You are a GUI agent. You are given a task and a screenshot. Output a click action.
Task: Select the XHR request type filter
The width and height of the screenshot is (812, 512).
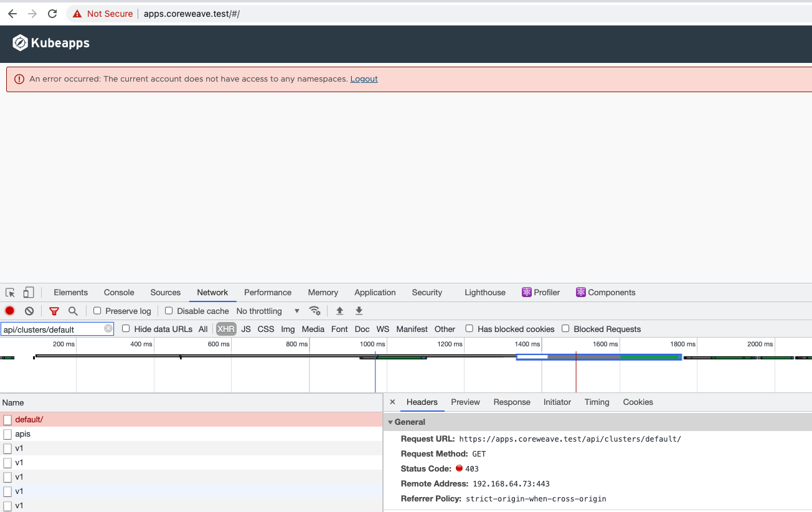(x=225, y=329)
